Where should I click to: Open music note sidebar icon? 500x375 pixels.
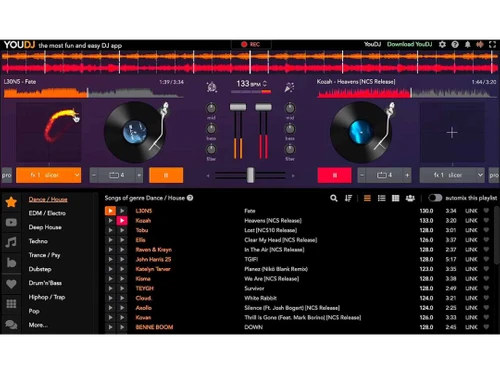(x=11, y=242)
